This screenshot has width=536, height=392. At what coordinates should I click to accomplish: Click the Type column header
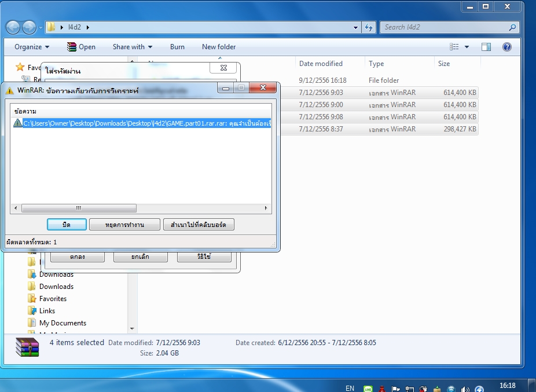click(x=376, y=64)
